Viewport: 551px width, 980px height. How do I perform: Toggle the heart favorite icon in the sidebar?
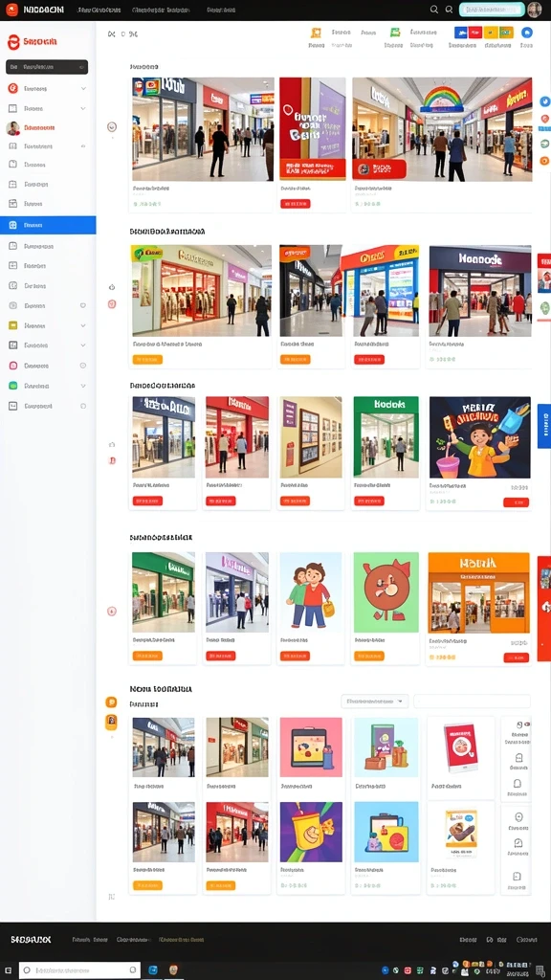[x=82, y=305]
